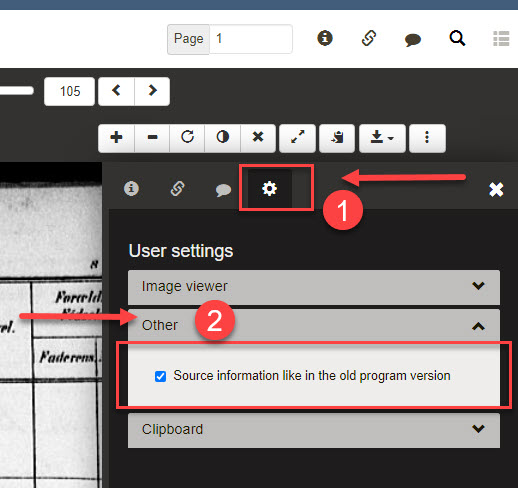Screen dimensions: 518x488
Task: Switch to the settings gear tab
Action: (x=269, y=189)
